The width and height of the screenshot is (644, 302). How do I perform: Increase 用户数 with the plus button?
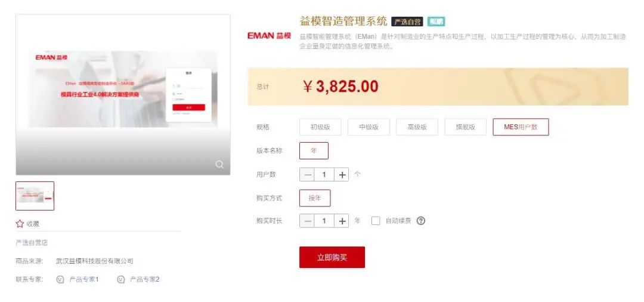point(342,175)
